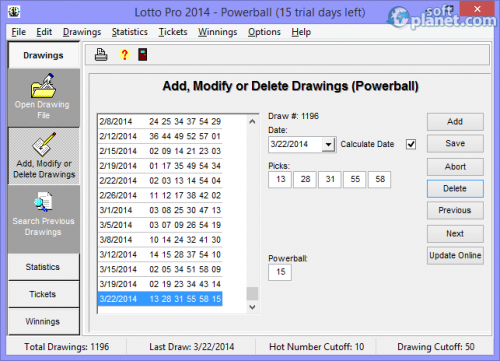Open the Statistics menu

pyautogui.click(x=130, y=32)
